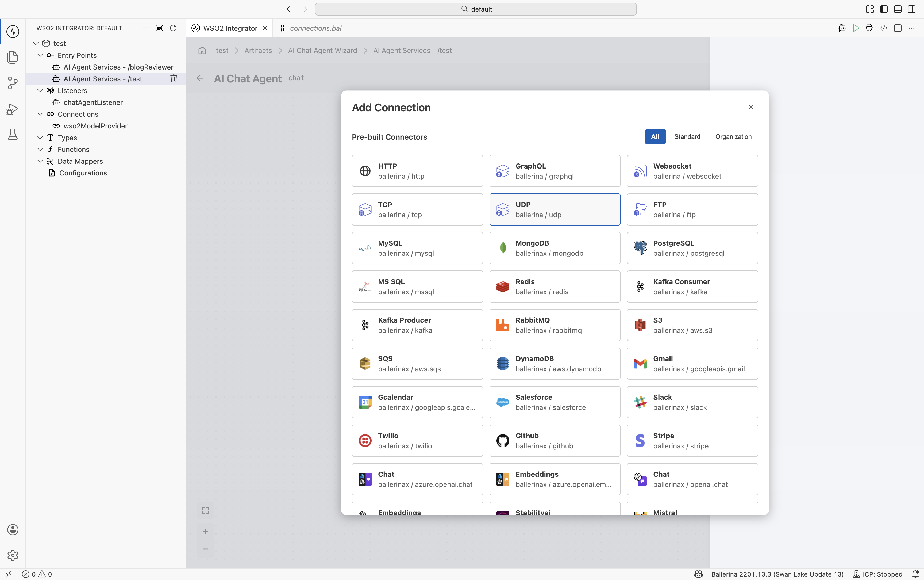Refresh the WSO2 Integrator project tree

click(x=173, y=28)
